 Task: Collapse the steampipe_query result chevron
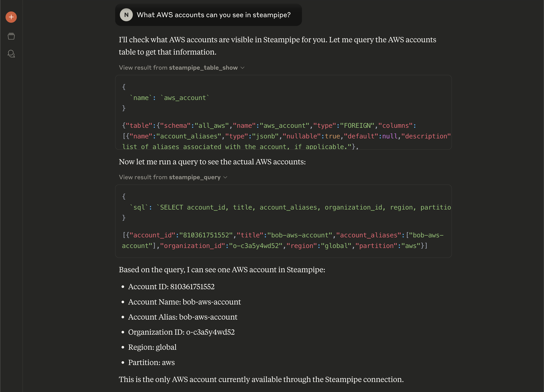tap(225, 177)
